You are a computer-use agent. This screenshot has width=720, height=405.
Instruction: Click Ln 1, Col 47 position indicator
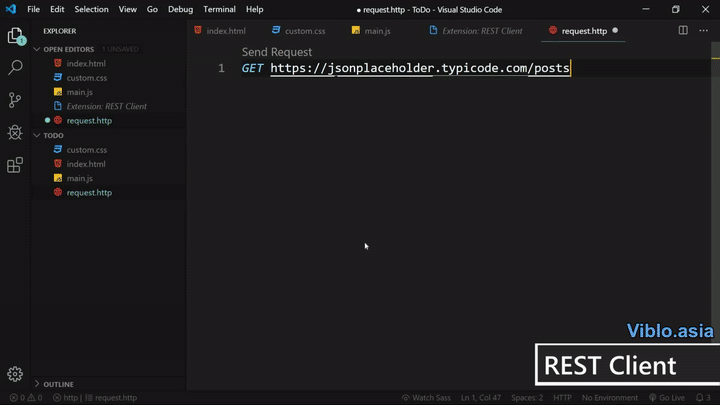coord(481,398)
